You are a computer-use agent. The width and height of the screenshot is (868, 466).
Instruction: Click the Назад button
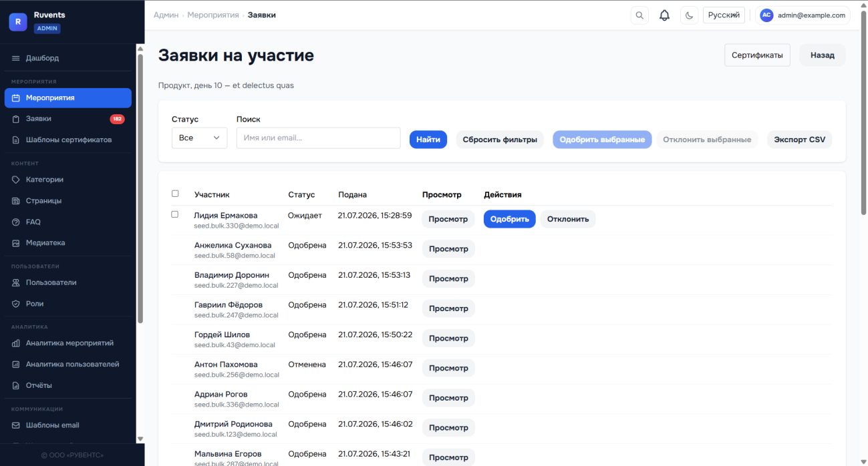tap(823, 55)
